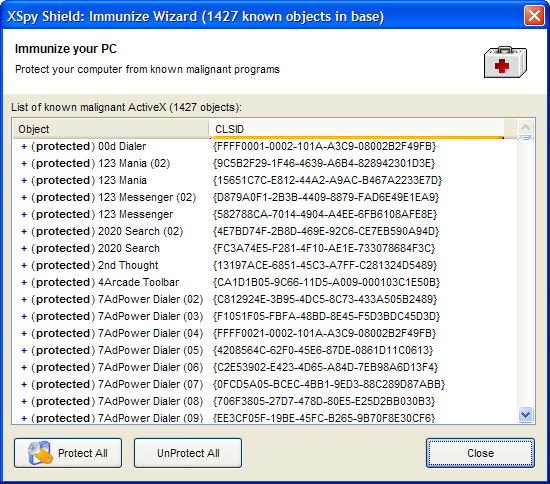Click the Close button

(x=480, y=453)
